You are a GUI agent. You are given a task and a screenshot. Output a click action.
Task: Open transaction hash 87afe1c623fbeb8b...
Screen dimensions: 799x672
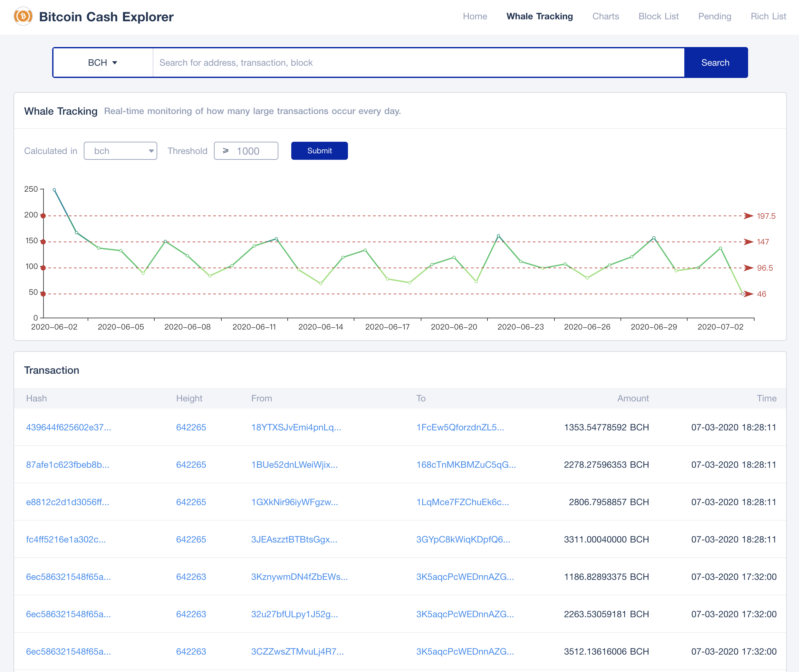point(67,465)
